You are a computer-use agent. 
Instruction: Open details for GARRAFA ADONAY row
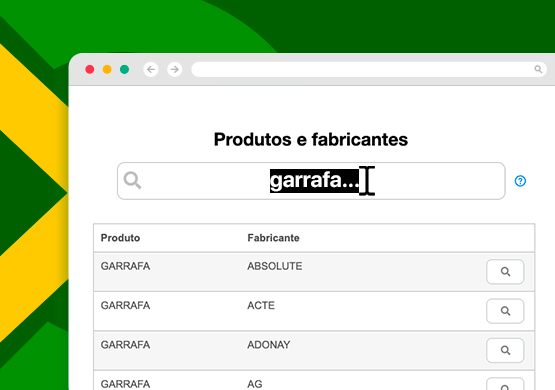click(x=505, y=350)
